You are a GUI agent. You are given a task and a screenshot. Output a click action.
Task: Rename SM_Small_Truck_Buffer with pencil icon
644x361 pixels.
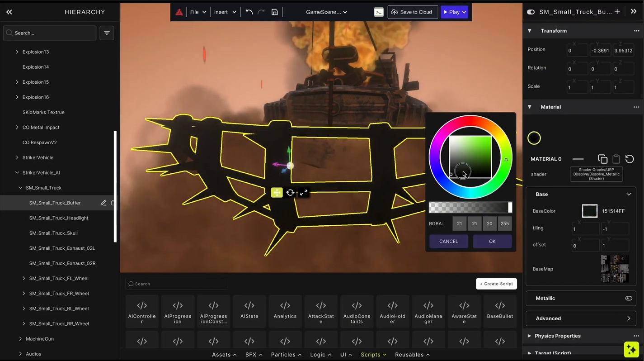(103, 203)
